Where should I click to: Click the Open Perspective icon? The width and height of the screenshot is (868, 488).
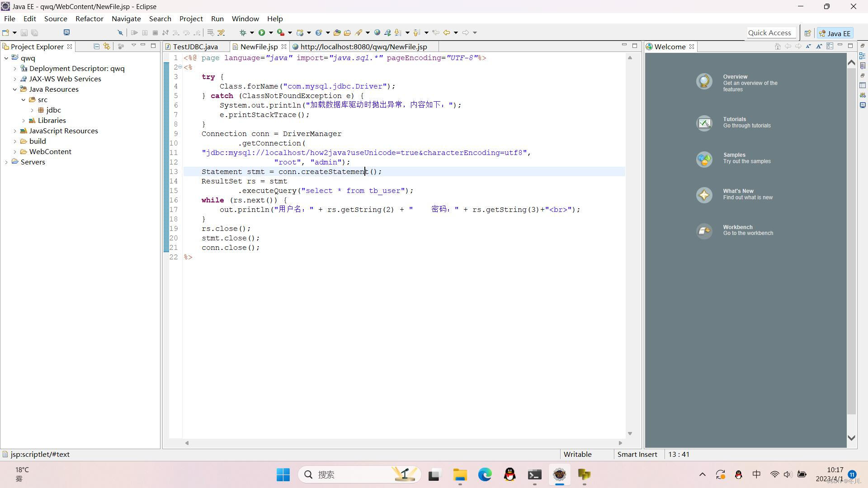pos(807,33)
